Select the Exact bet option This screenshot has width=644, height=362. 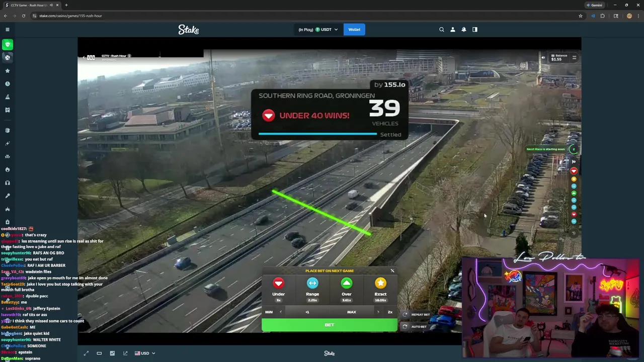point(380,290)
